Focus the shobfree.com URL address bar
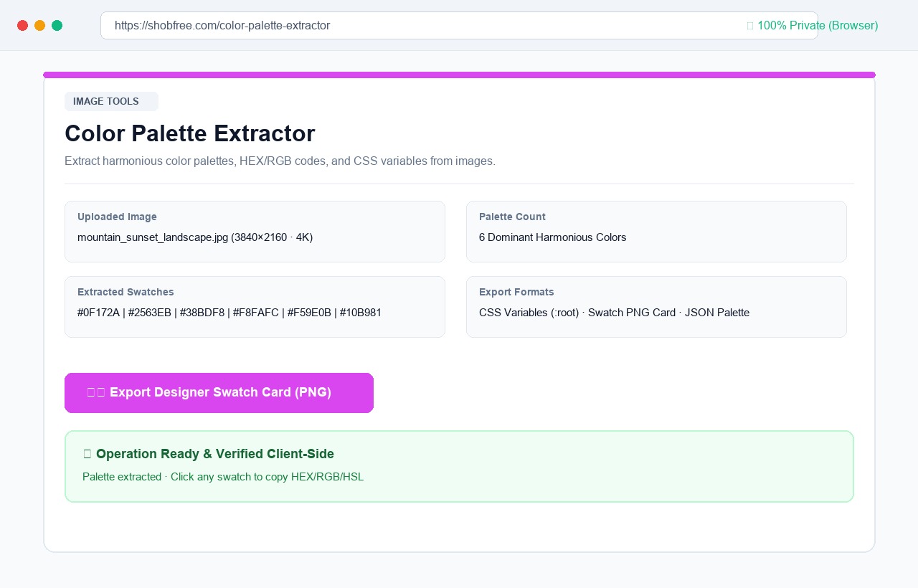Image resolution: width=918 pixels, height=588 pixels. (x=459, y=26)
